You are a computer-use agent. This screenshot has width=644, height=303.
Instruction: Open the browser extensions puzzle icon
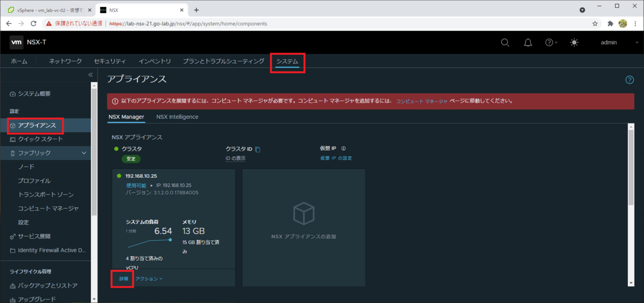point(610,24)
